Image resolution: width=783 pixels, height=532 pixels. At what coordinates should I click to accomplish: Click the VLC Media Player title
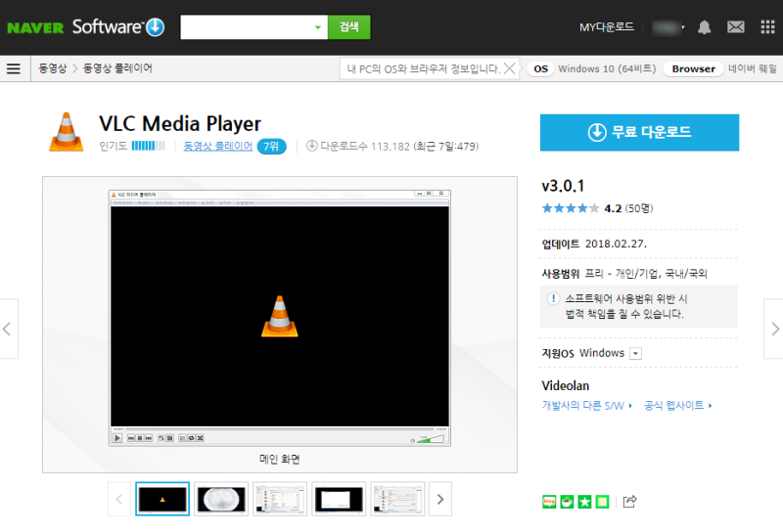point(180,124)
